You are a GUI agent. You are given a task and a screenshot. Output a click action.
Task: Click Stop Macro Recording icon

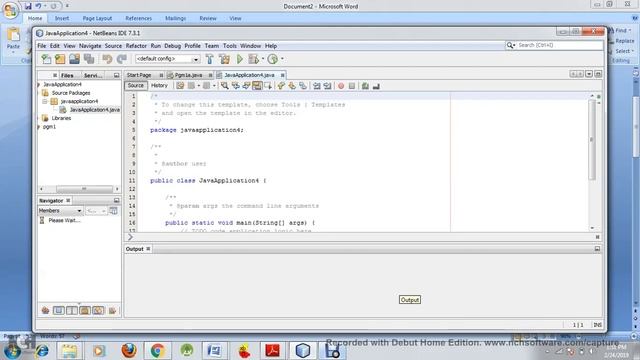click(x=352, y=86)
